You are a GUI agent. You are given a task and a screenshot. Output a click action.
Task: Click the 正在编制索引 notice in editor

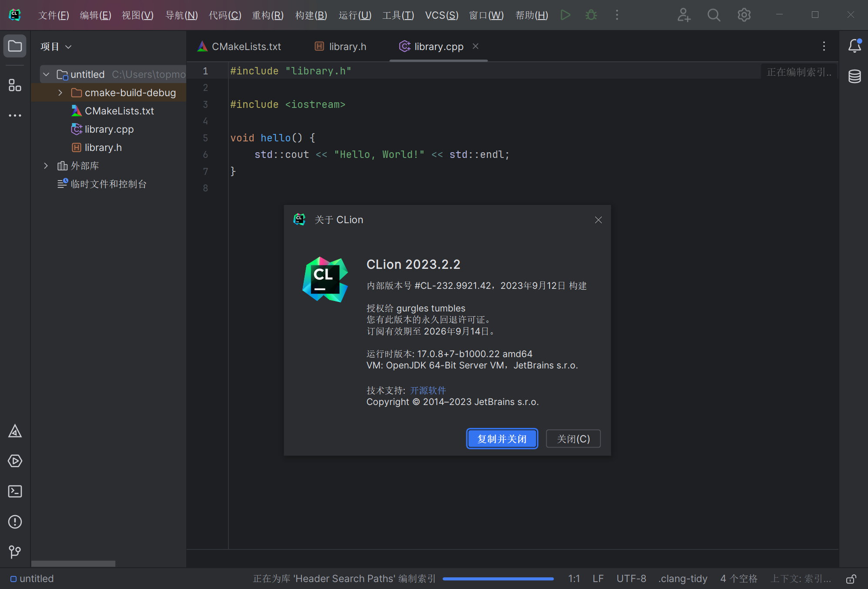pyautogui.click(x=799, y=72)
